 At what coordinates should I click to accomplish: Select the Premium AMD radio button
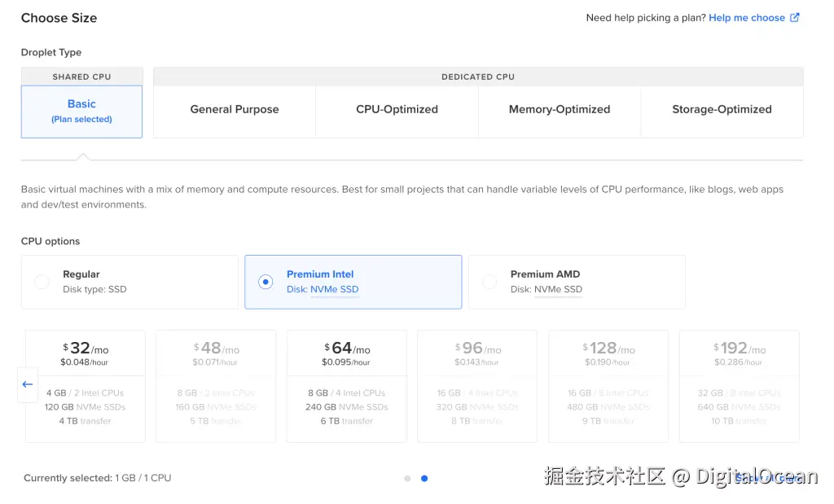[489, 282]
